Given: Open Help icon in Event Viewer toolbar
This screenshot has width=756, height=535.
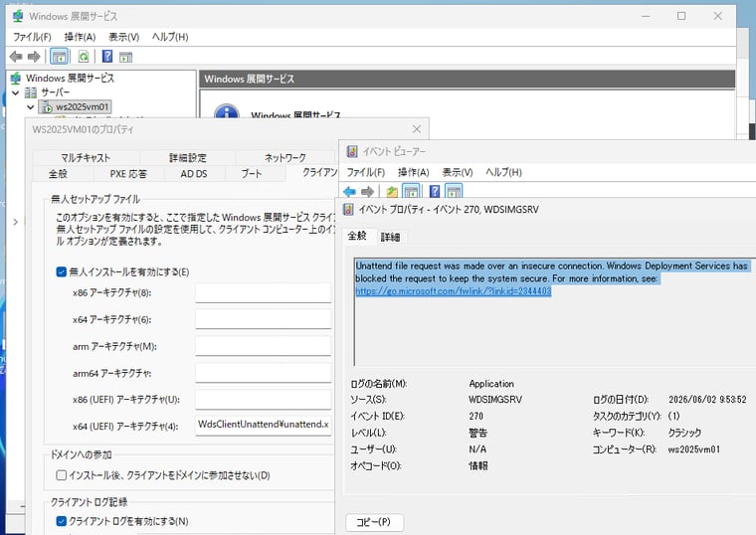Looking at the screenshot, I should (x=435, y=191).
